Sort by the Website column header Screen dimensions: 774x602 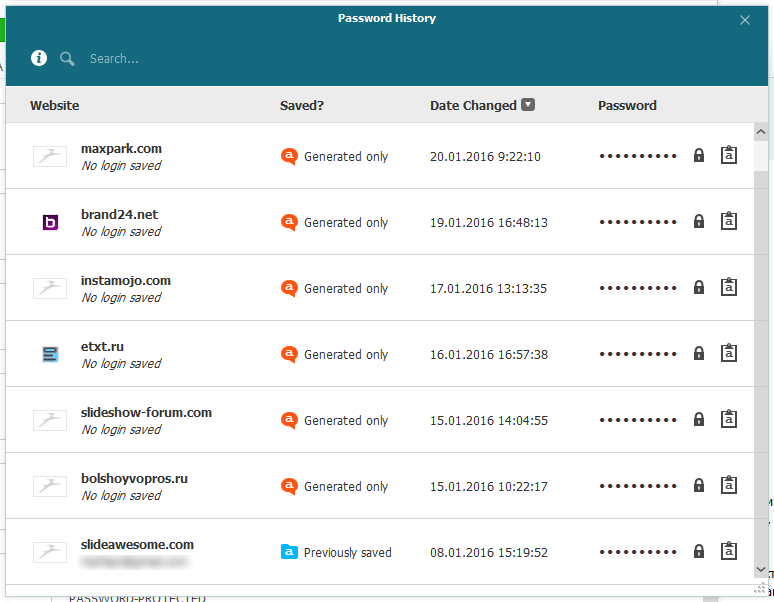(x=54, y=105)
